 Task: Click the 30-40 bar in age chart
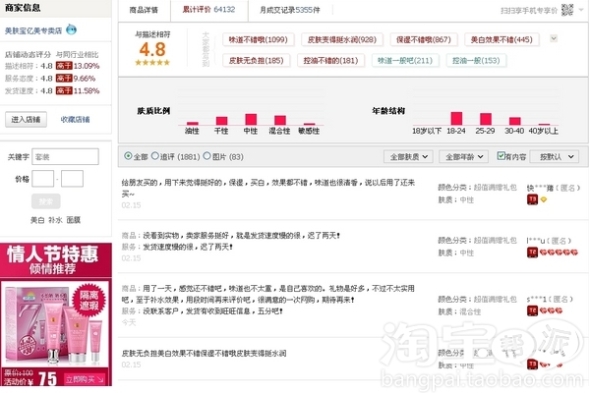(x=515, y=121)
